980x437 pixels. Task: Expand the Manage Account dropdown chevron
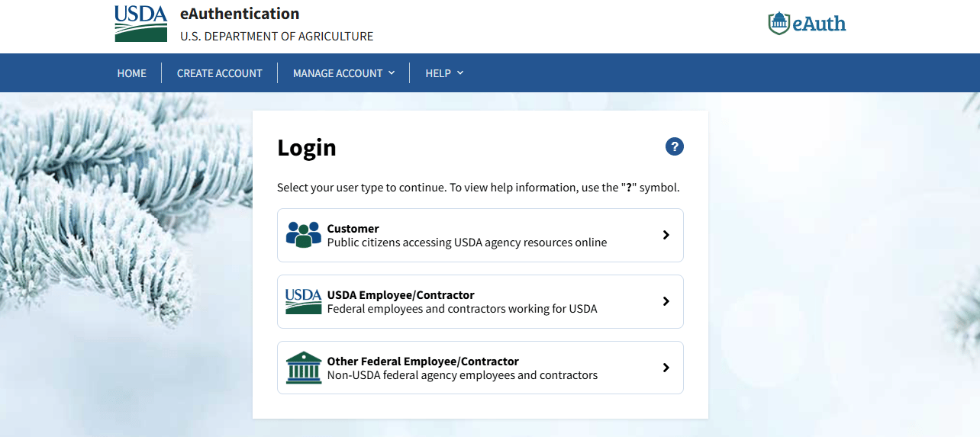392,72
